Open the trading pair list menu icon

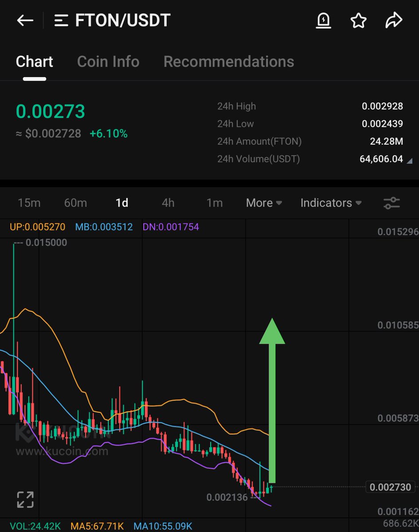pos(61,20)
